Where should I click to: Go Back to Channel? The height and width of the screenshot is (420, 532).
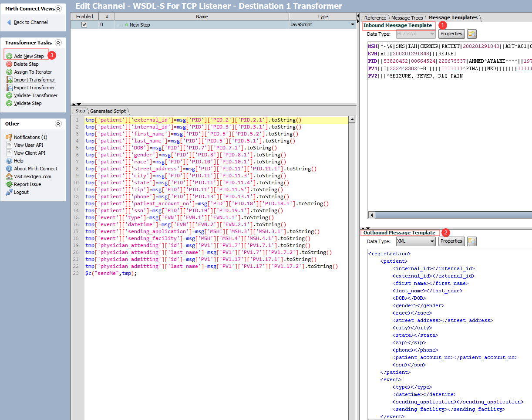[31, 22]
